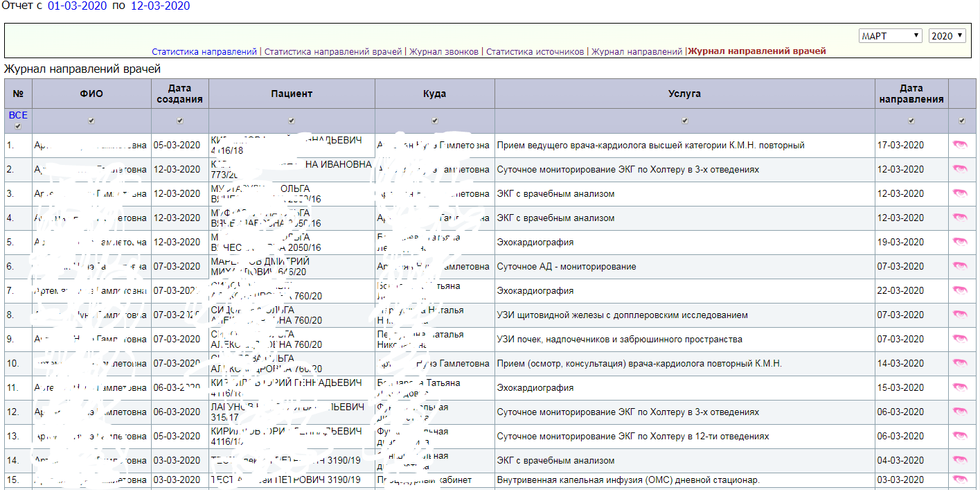The width and height of the screenshot is (980, 492).
Task: Click pink icon for Внутривенная капельная инфузия row
Action: point(959,480)
